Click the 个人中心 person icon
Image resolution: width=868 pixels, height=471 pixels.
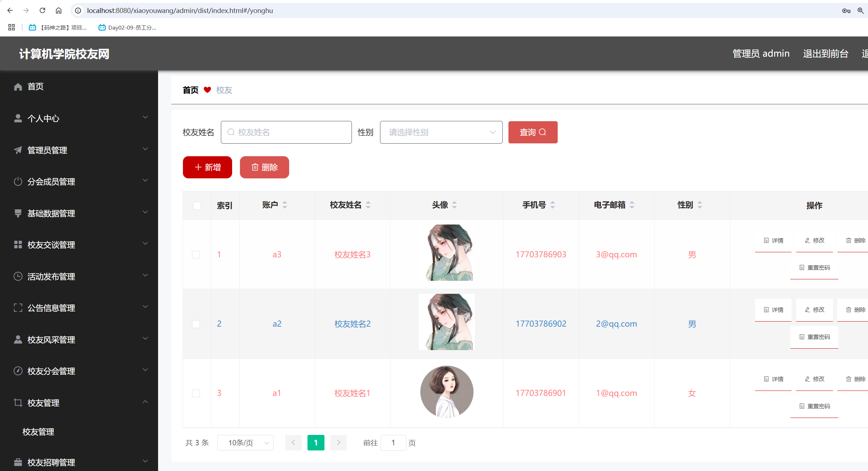point(18,118)
